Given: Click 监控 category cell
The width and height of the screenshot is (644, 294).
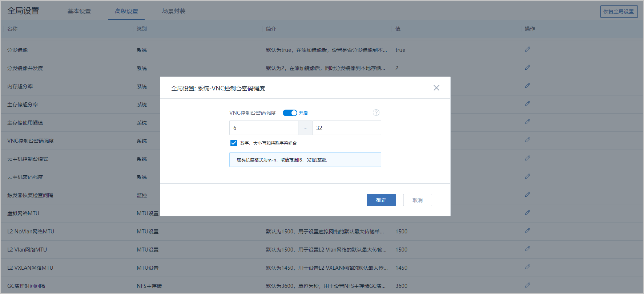Looking at the screenshot, I should pyautogui.click(x=142, y=195).
